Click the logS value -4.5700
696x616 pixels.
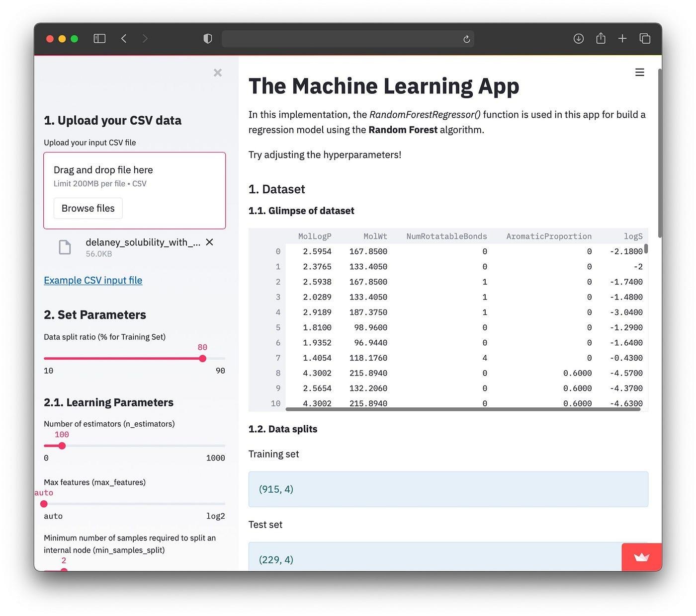pos(626,373)
